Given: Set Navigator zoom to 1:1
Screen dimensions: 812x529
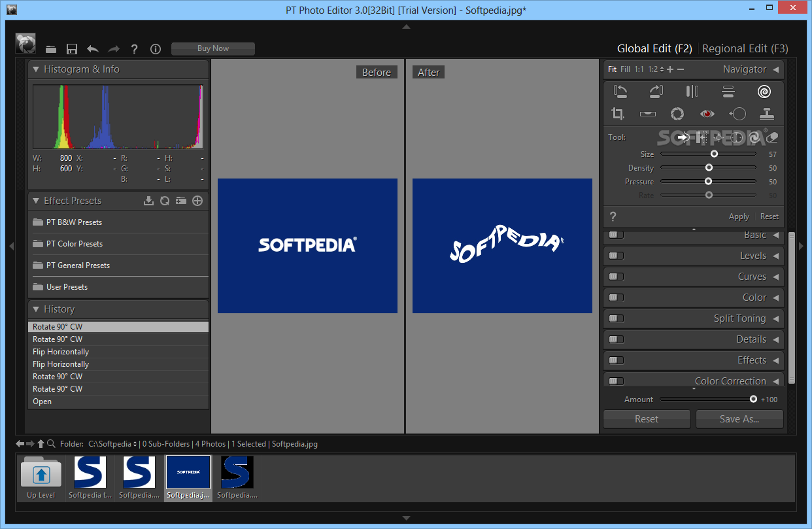Looking at the screenshot, I should 639,69.
